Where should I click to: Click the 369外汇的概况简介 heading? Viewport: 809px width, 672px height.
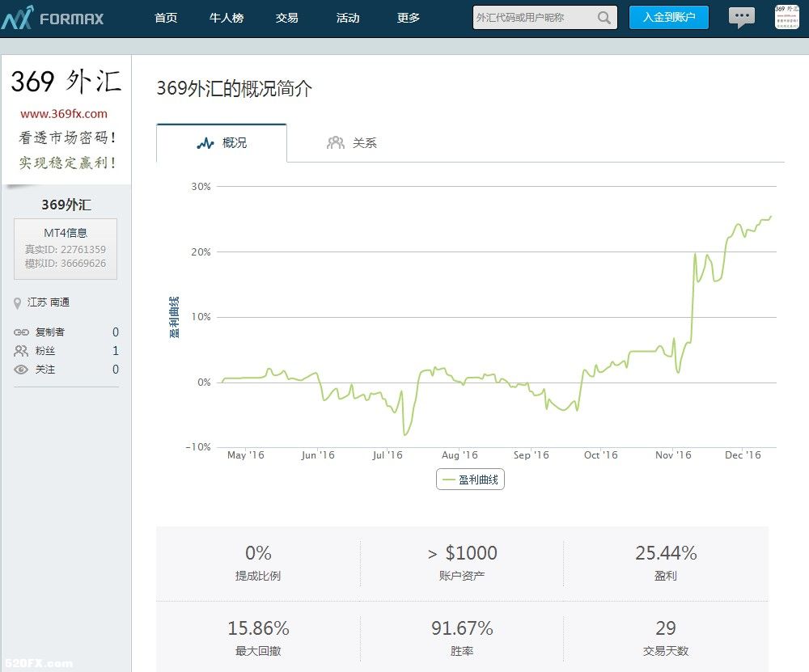click(x=235, y=88)
